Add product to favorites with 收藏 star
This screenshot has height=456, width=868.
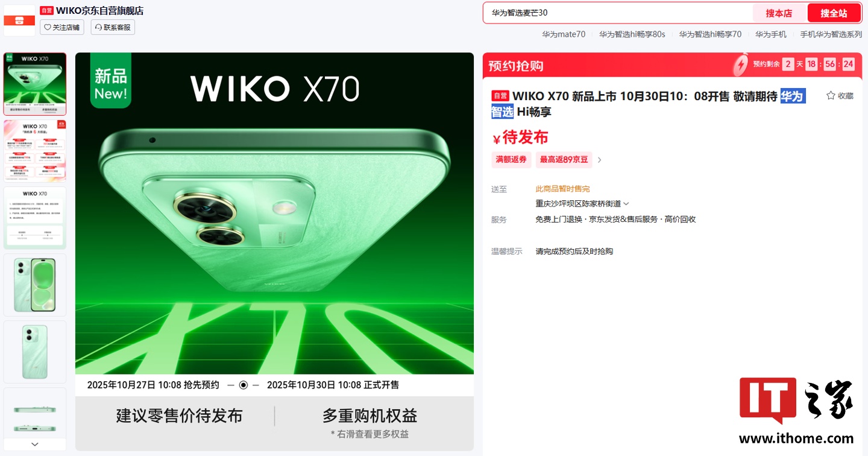[x=840, y=95]
